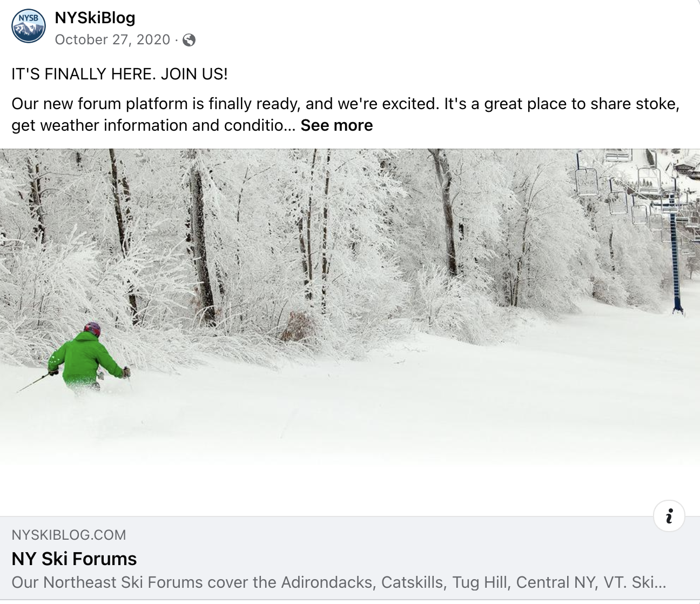Click the info icon on link preview
The height and width of the screenshot is (604, 700).
point(669,516)
